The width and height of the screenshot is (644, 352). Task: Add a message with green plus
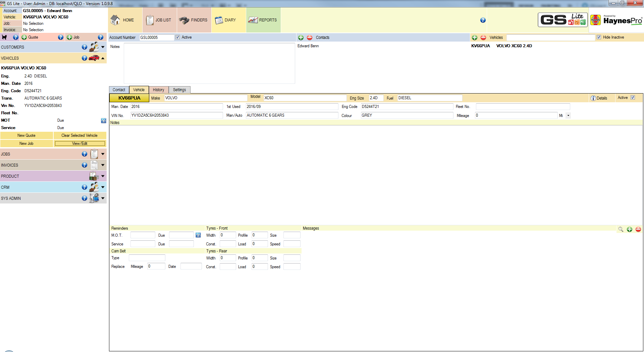click(630, 229)
